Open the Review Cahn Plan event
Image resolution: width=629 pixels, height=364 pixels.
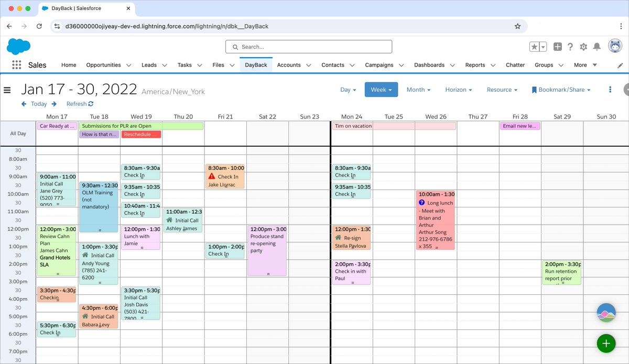click(57, 250)
